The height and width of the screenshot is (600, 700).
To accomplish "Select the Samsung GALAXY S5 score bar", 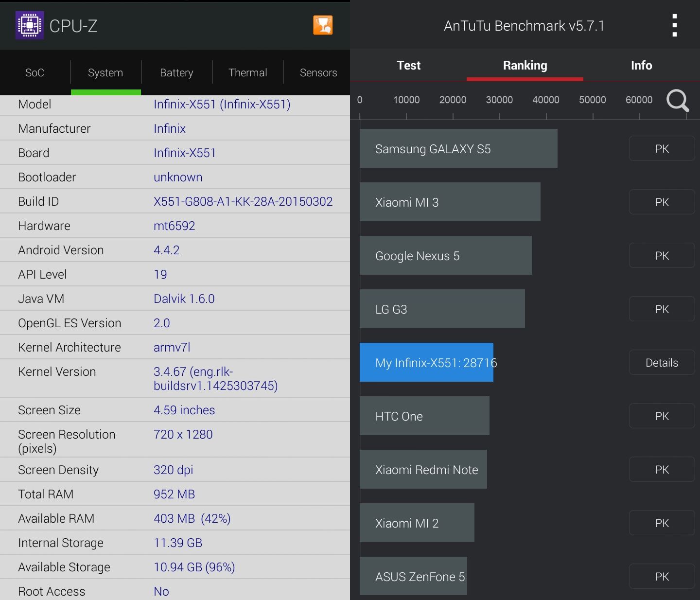I will pyautogui.click(x=458, y=148).
